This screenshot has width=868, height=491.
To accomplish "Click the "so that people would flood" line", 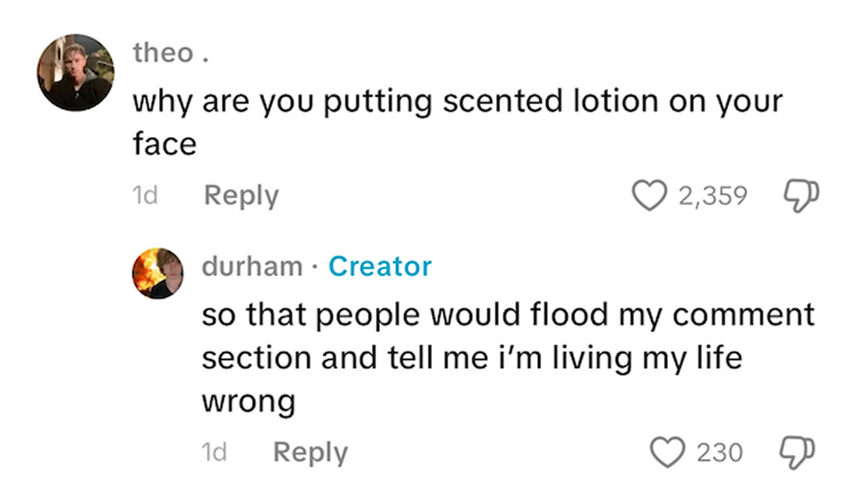I will [508, 315].
